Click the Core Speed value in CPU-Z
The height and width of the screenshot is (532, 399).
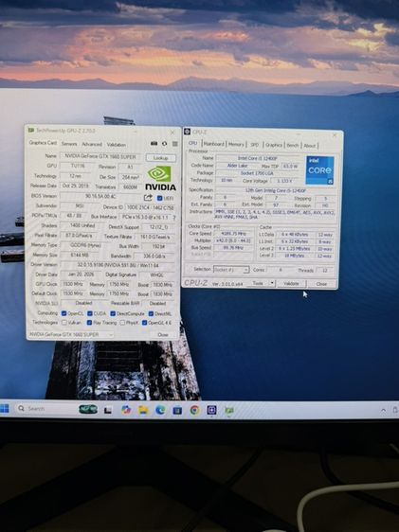pyautogui.click(x=233, y=234)
